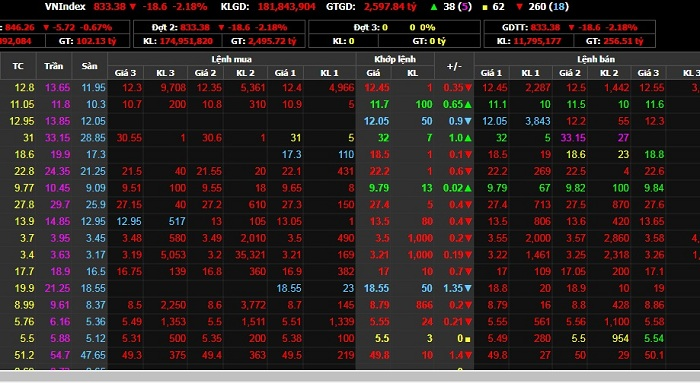Click matched price 12.45 in the 12.8 row
700x383 pixels.
(x=377, y=87)
